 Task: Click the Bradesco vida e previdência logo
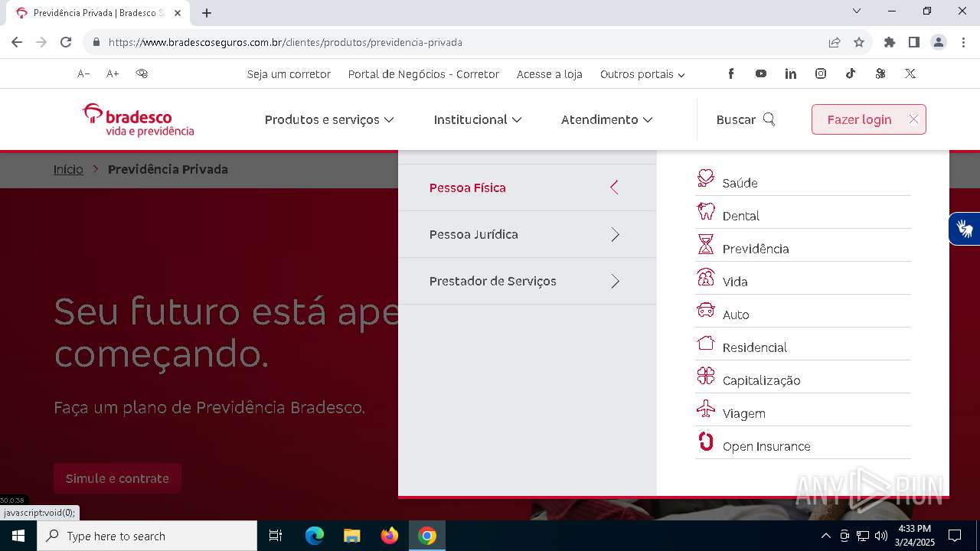coord(139,120)
